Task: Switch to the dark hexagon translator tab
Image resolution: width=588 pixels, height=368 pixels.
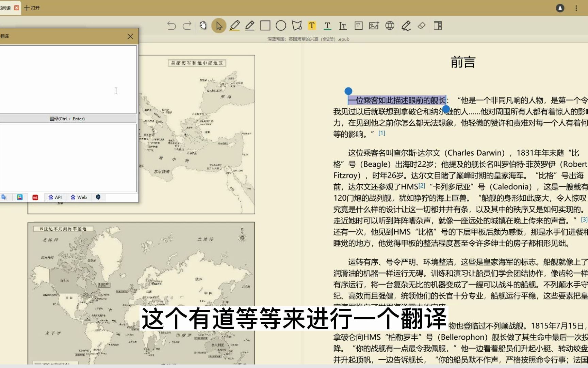Action: [98, 197]
